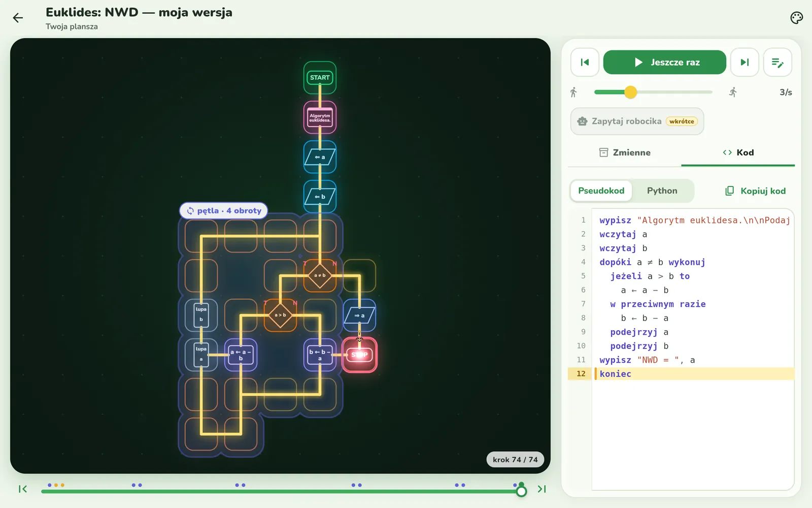Rewind timeline to the beginning
Image resolution: width=812 pixels, height=508 pixels.
pyautogui.click(x=23, y=489)
